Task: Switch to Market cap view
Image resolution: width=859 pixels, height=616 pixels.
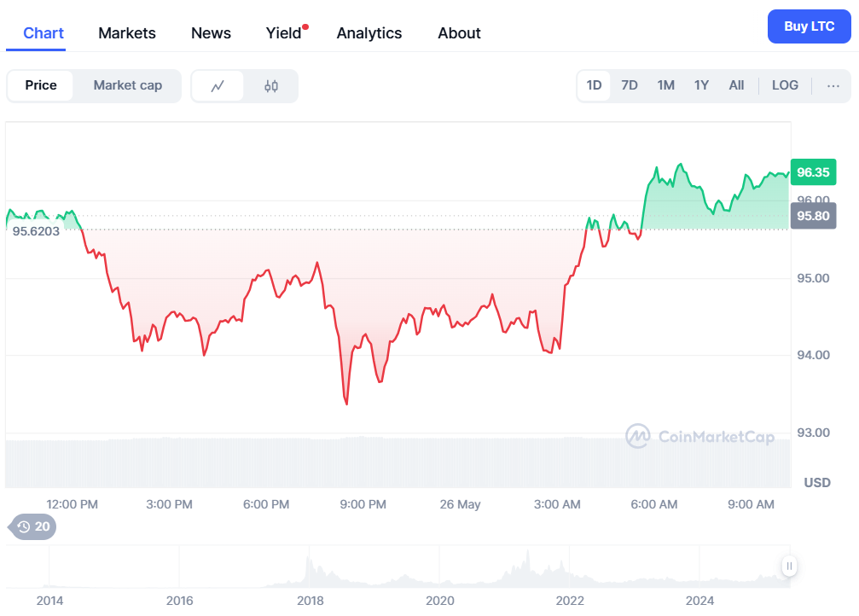Action: point(127,85)
